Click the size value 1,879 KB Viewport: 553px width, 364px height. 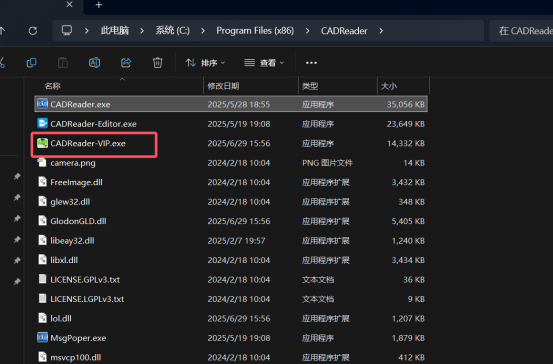click(x=408, y=338)
